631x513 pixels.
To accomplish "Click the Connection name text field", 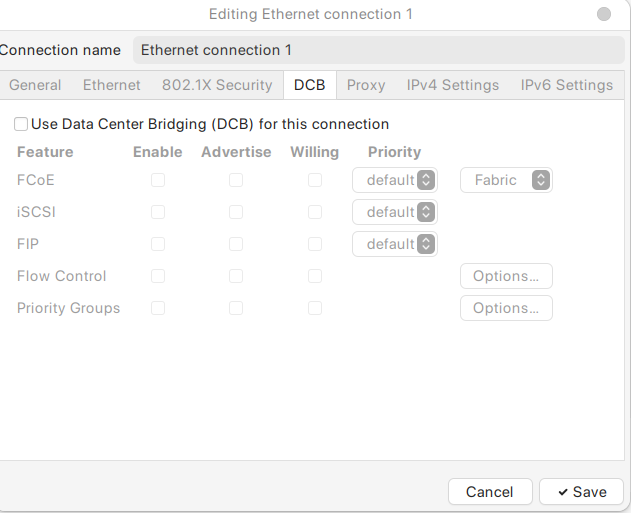I will click(x=379, y=50).
